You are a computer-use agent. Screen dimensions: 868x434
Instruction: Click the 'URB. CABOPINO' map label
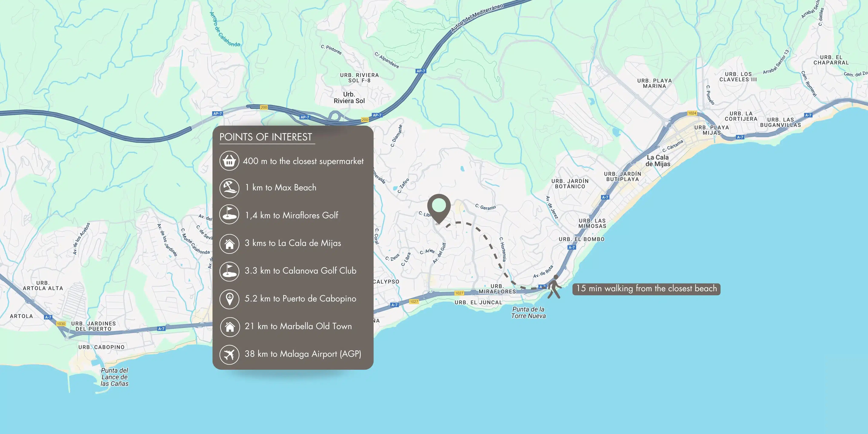point(101,347)
